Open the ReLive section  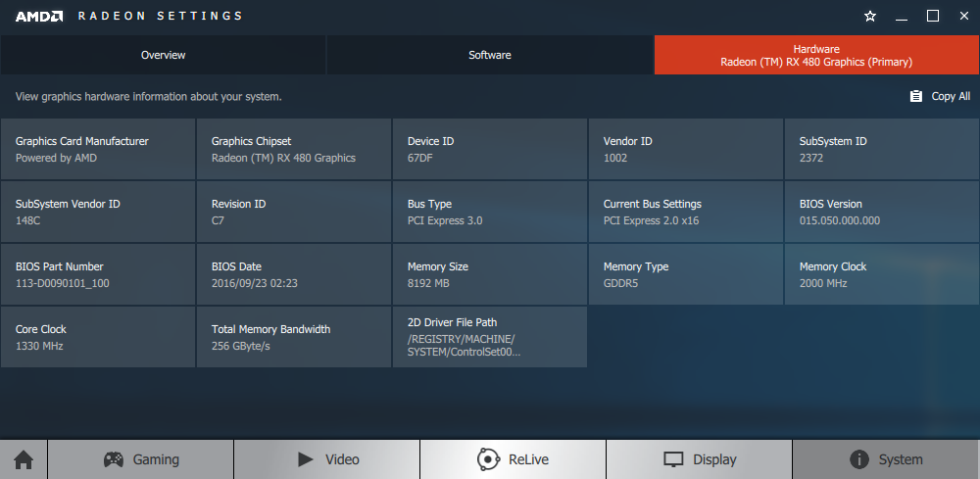point(514,459)
